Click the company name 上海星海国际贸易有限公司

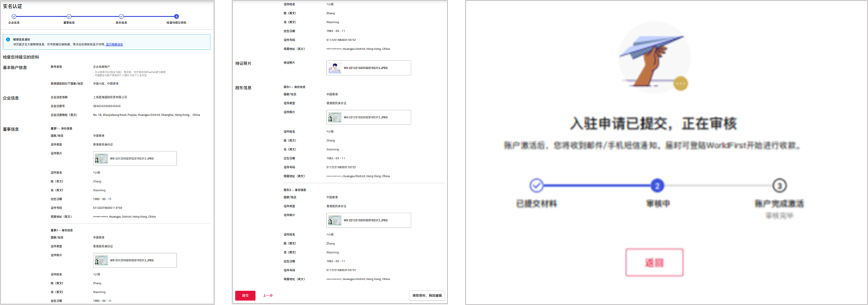click(110, 97)
